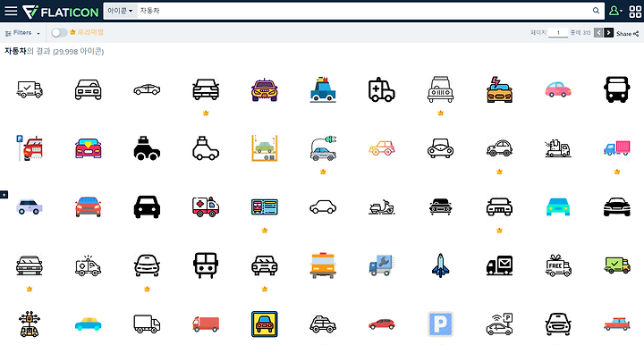The image size is (644, 345).
Task: Select the delivery truck with checkmark icon
Action: pyautogui.click(x=30, y=89)
